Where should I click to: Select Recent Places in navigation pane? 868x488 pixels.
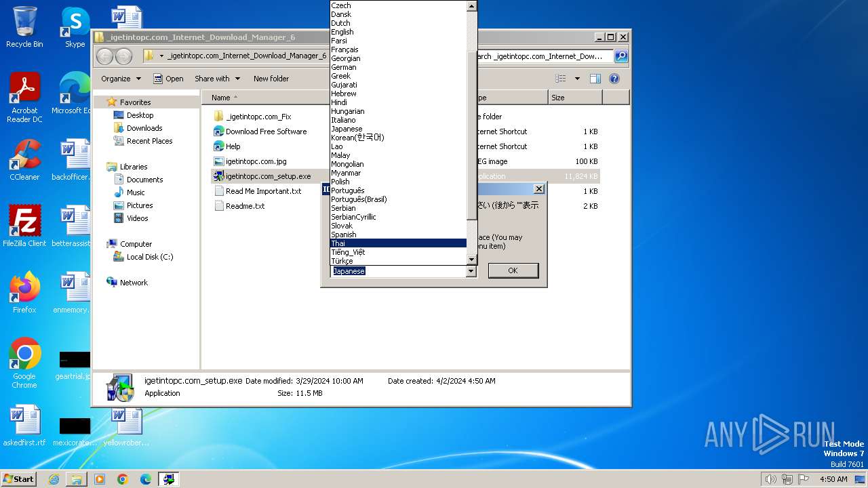click(149, 141)
